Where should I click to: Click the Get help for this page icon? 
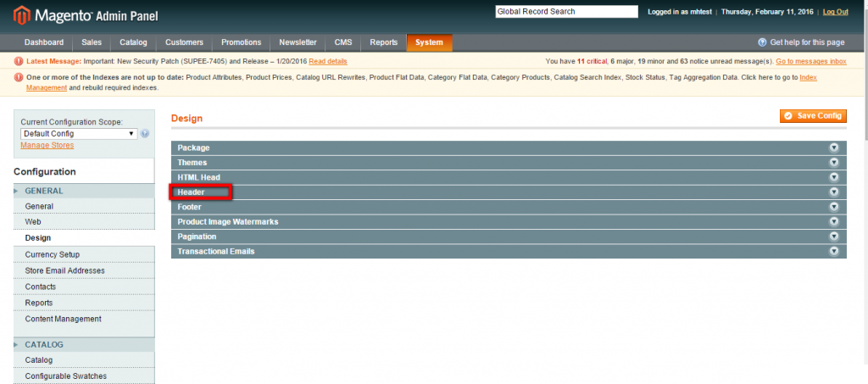coord(762,42)
